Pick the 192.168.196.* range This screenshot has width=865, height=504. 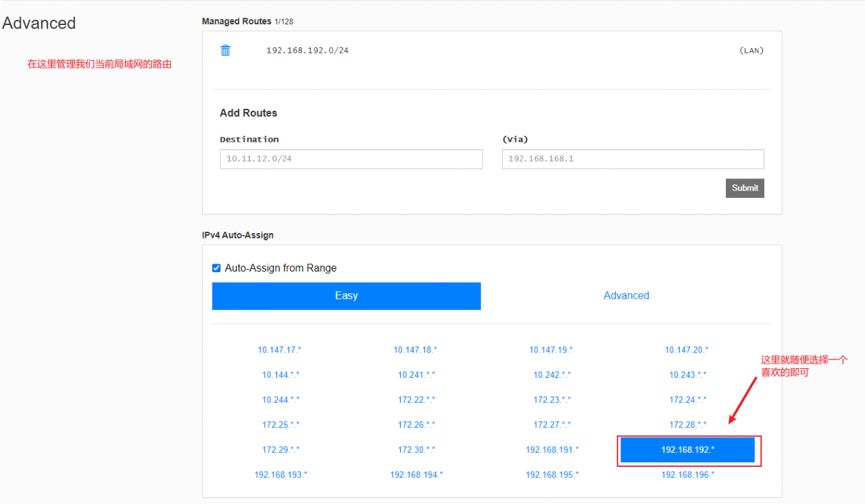[687, 475]
